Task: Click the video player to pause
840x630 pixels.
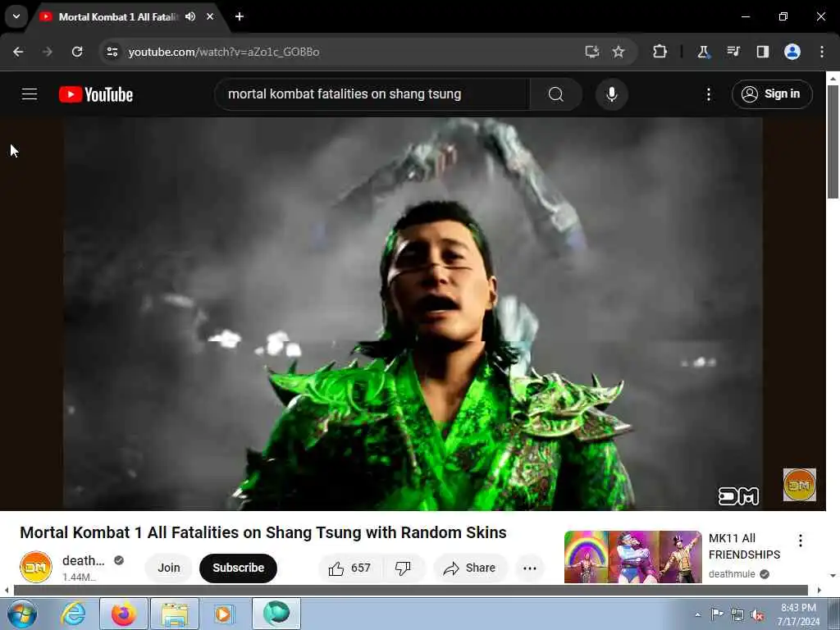Action: tap(413, 314)
